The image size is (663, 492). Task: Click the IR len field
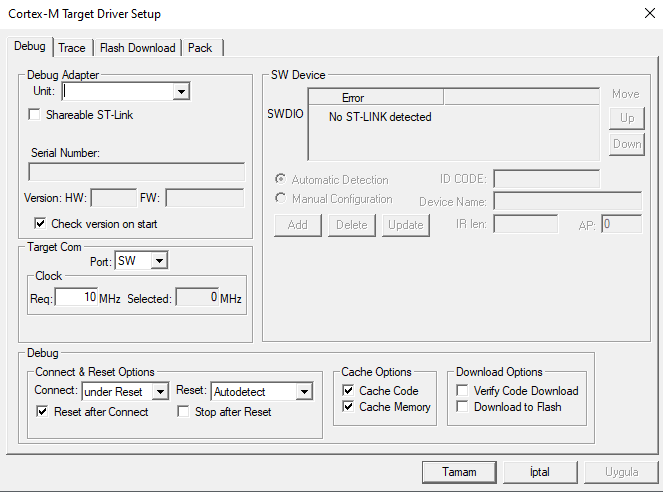526,224
